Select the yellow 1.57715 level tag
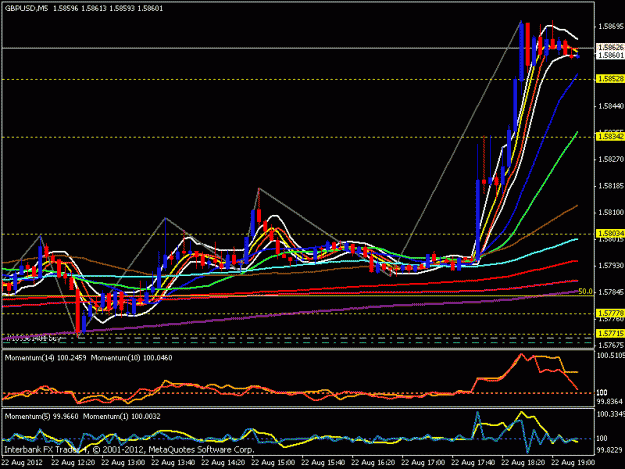The image size is (625, 469). [x=610, y=333]
